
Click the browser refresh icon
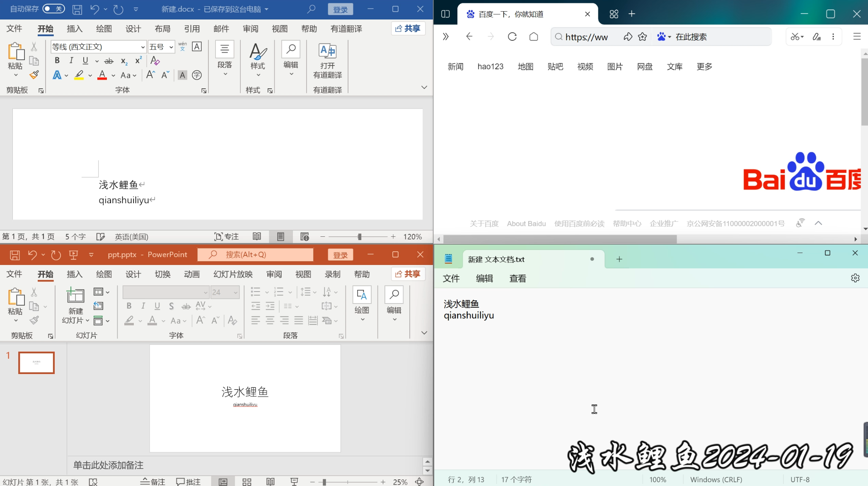tap(512, 36)
